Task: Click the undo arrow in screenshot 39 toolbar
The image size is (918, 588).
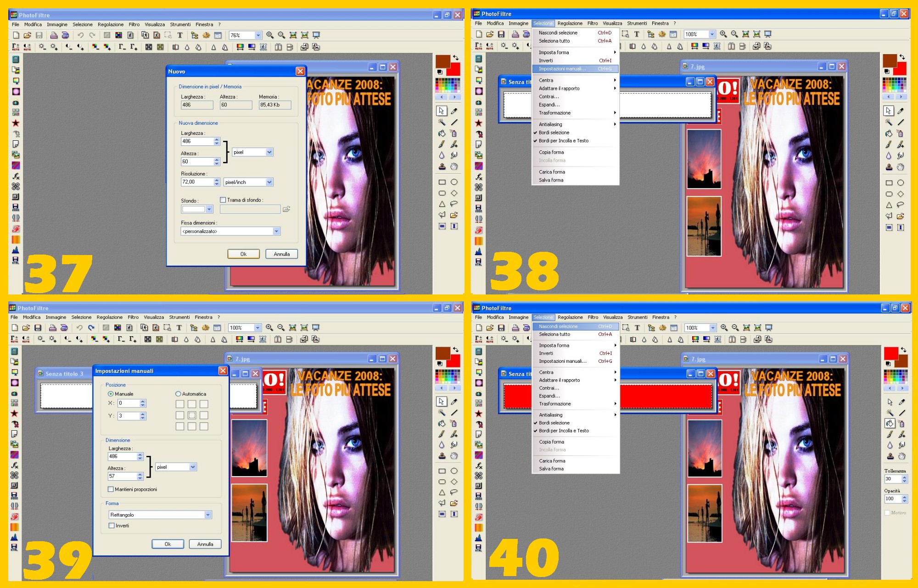Action: point(79,327)
